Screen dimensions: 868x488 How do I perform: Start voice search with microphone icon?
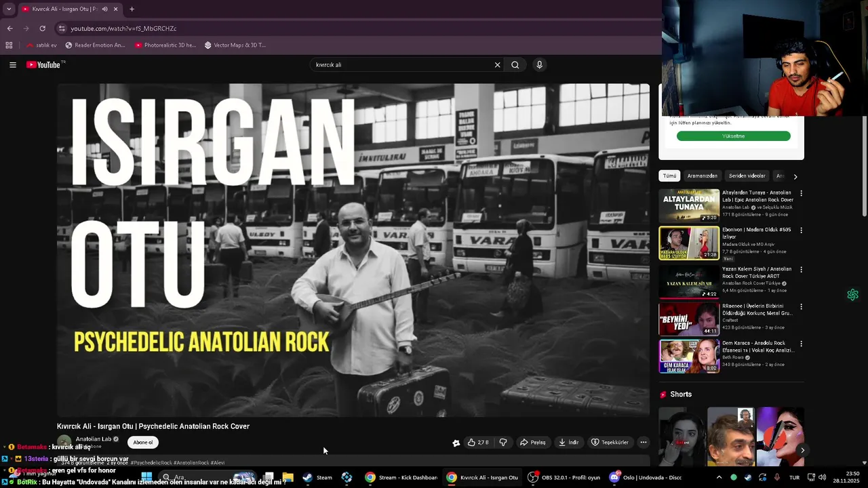539,65
